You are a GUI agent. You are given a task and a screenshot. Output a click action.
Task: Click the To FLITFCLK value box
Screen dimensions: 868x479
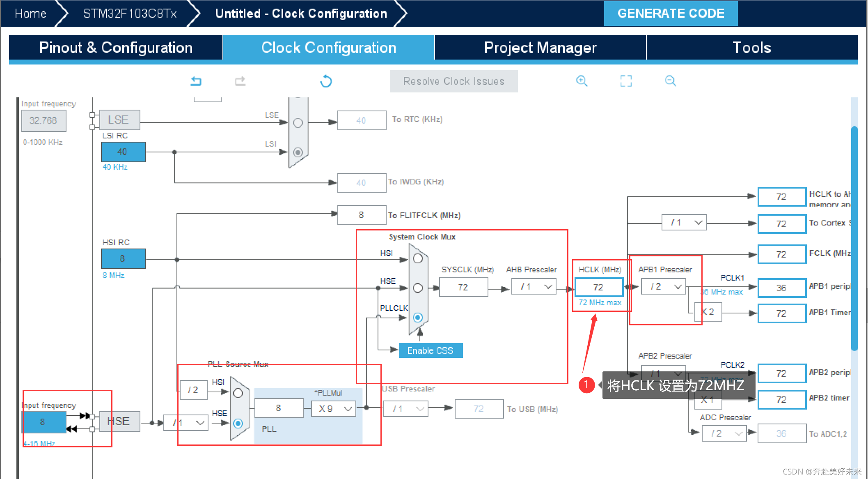tap(362, 215)
